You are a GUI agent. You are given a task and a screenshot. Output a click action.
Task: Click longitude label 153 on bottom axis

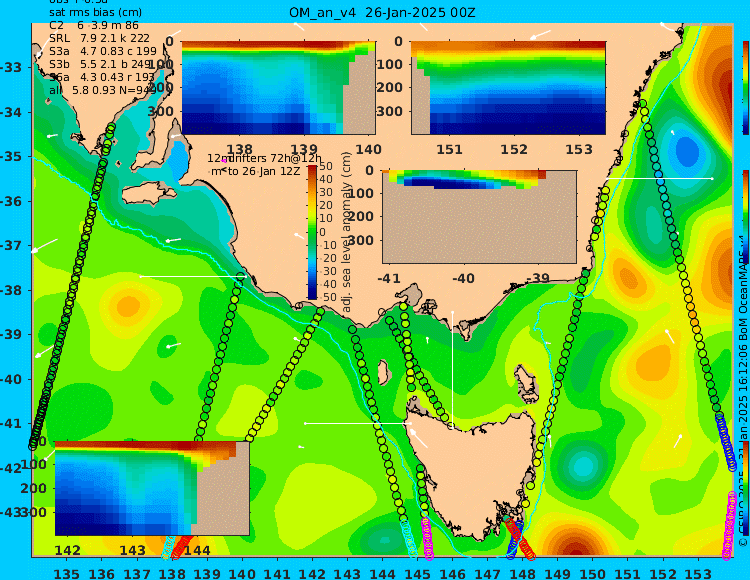pos(698,573)
